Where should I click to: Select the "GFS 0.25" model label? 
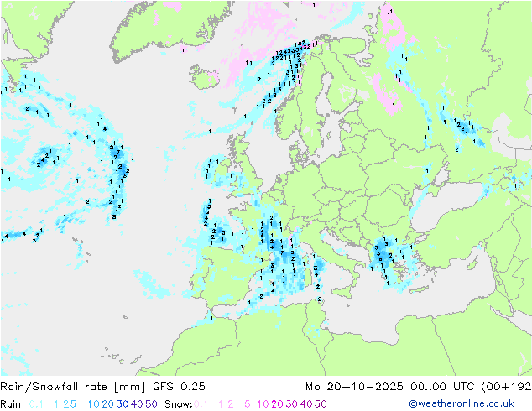(x=179, y=387)
